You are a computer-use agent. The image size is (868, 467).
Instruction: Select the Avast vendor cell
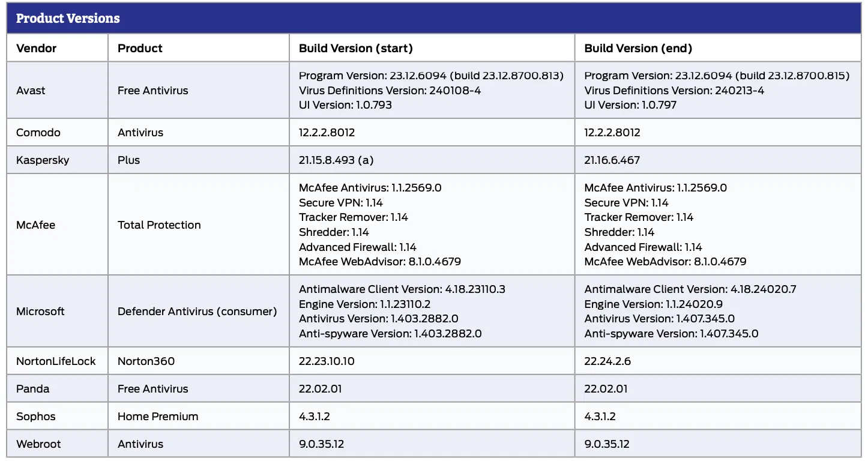[31, 91]
